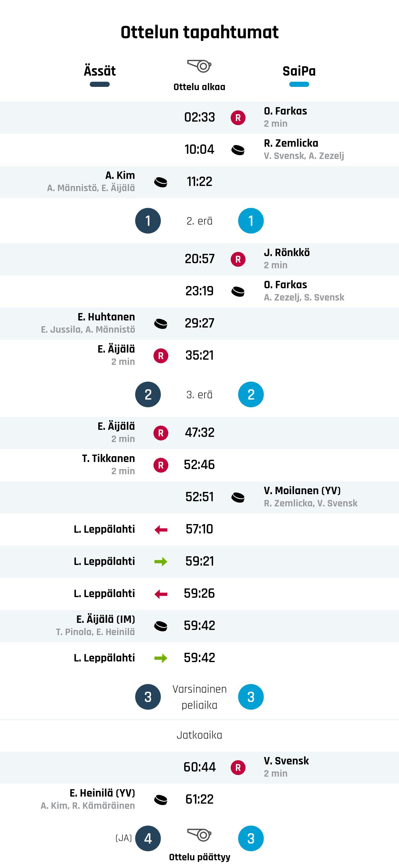The height and width of the screenshot is (868, 399).
Task: Select the SaiPa team heading
Action: (x=299, y=71)
